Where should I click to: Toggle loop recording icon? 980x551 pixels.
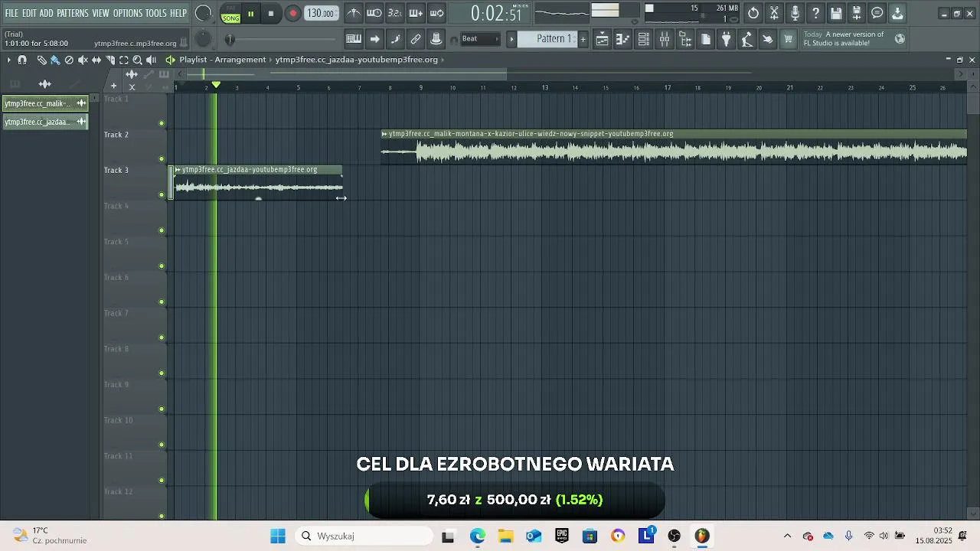(436, 13)
